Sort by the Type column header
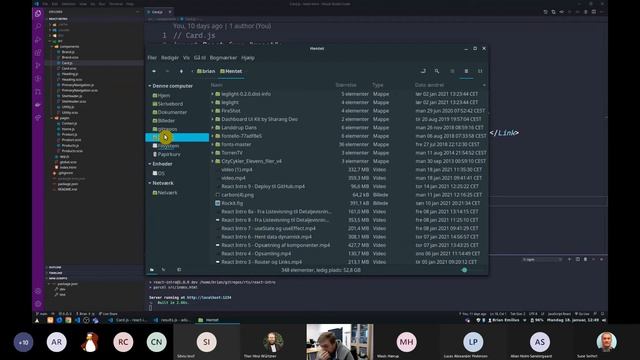The height and width of the screenshot is (360, 640). (378, 85)
